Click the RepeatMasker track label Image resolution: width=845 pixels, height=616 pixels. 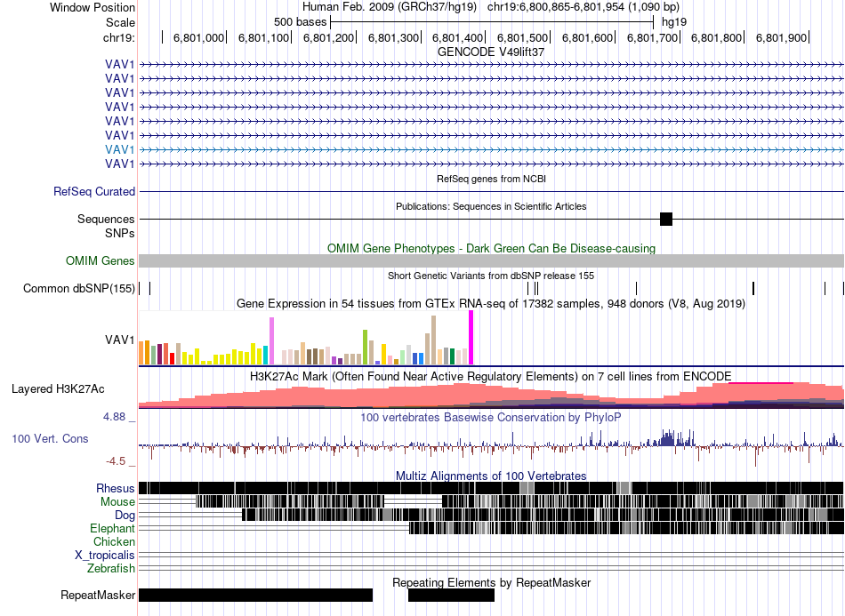pyautogui.click(x=98, y=595)
